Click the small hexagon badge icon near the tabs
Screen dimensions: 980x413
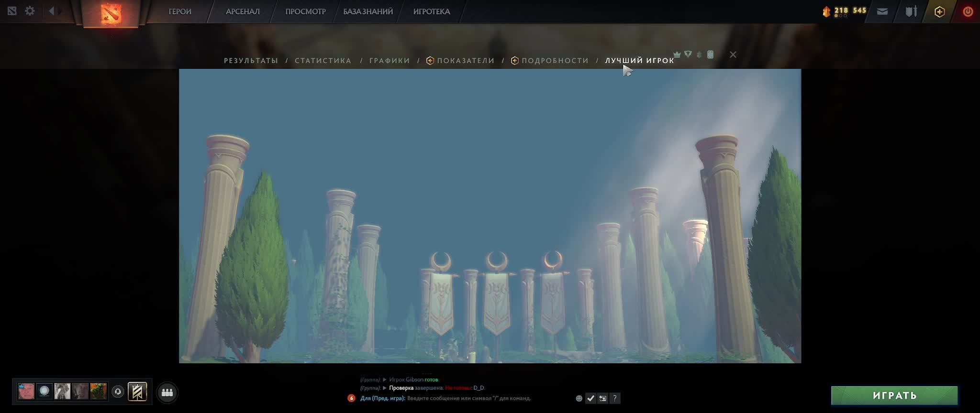pos(699,54)
